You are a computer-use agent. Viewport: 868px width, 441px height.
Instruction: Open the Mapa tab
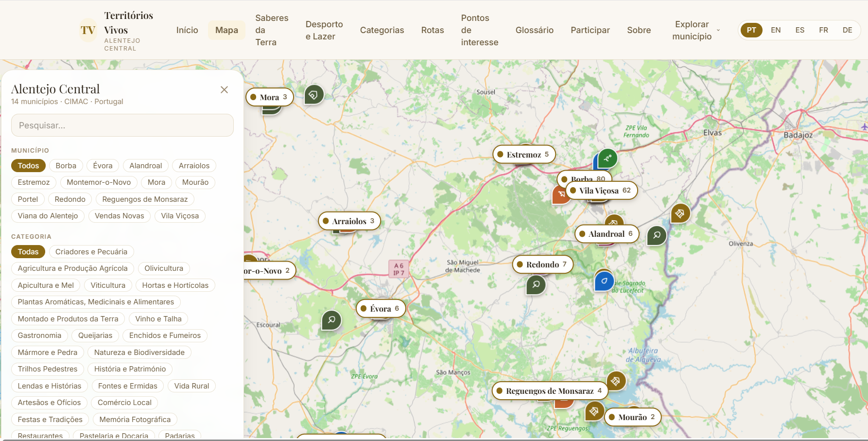(226, 30)
